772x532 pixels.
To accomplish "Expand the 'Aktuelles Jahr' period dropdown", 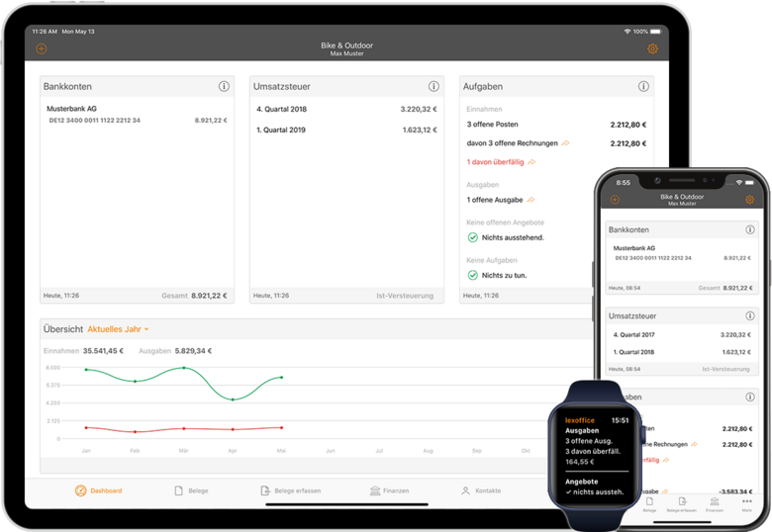I will (x=119, y=328).
